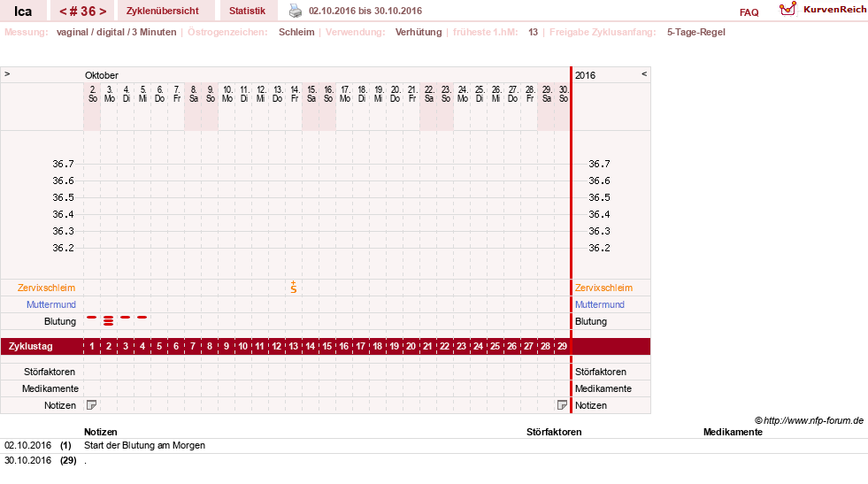This screenshot has width=868, height=484.
Task: Click the notes list date 30.10.2016
Action: tap(27, 460)
